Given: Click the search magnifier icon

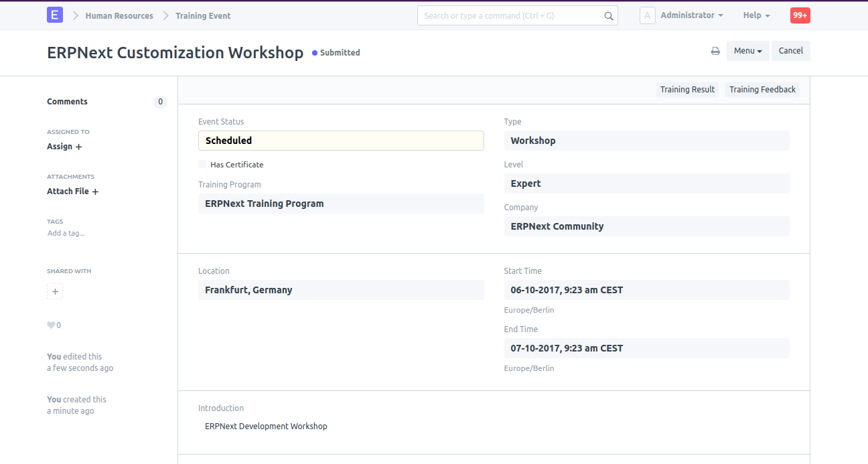Looking at the screenshot, I should (x=609, y=16).
